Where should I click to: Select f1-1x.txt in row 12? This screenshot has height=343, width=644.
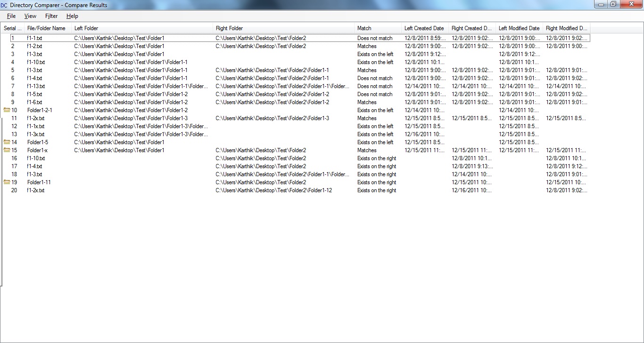point(36,126)
